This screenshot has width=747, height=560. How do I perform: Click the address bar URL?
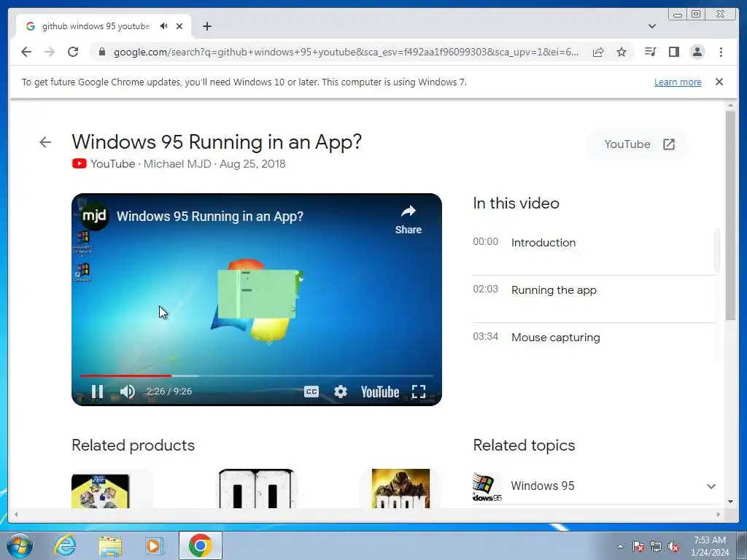coord(346,52)
